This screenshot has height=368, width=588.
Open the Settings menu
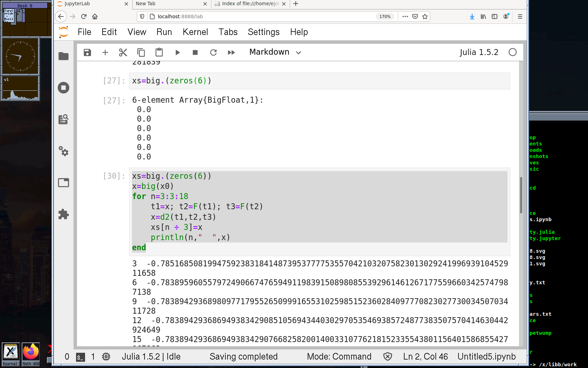[264, 32]
